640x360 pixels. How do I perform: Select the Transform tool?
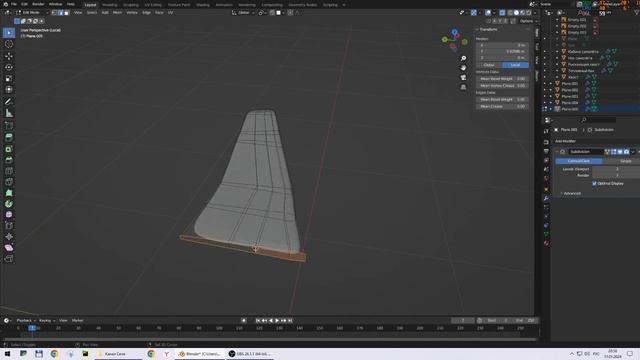(9, 89)
